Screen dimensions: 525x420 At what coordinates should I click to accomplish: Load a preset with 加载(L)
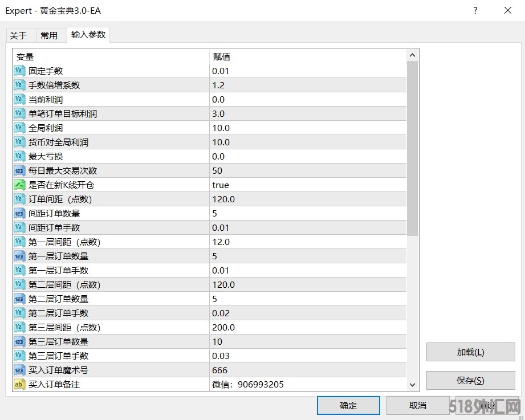470,352
